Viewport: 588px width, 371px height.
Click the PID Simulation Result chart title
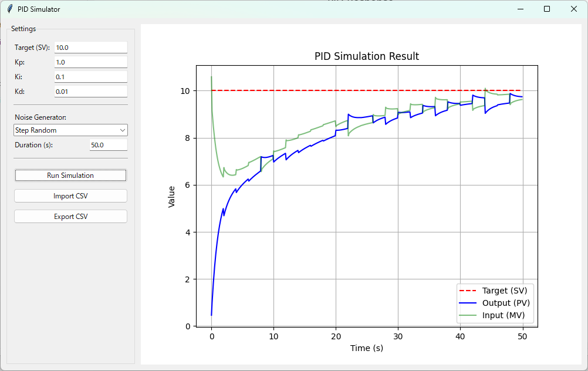367,56
